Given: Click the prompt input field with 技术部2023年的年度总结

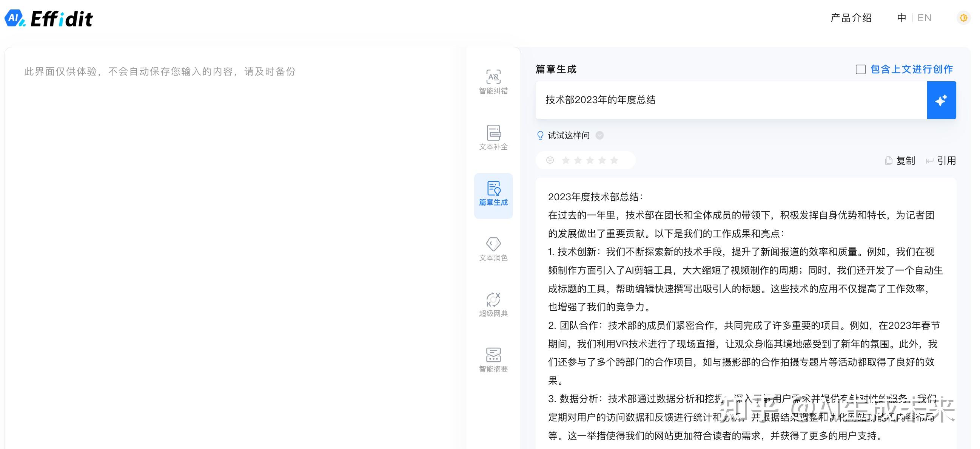Looking at the screenshot, I should click(723, 100).
